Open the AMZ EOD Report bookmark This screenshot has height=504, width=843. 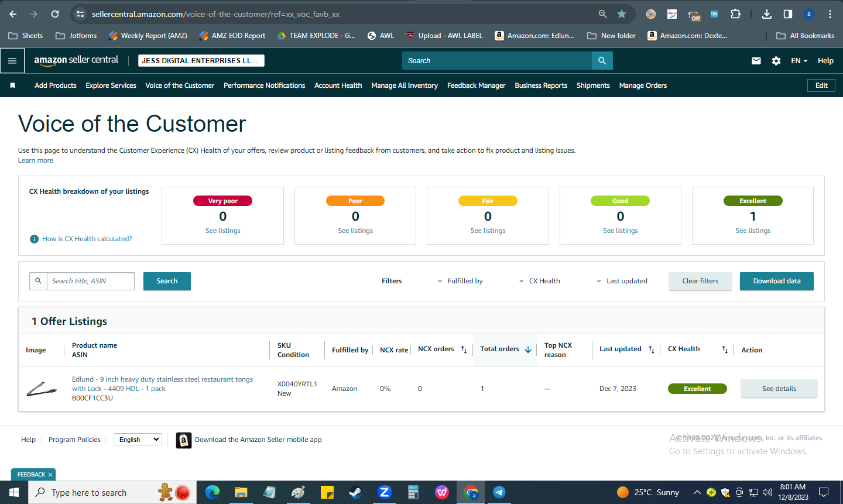coord(232,36)
